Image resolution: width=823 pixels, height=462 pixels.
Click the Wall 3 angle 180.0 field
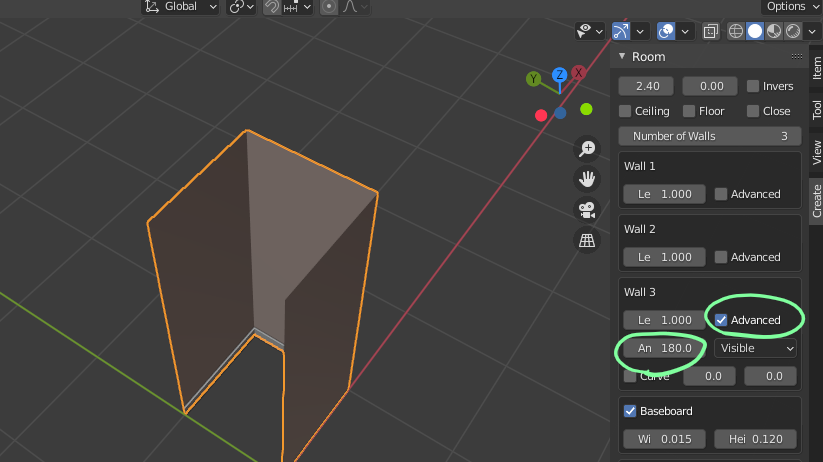tap(664, 348)
